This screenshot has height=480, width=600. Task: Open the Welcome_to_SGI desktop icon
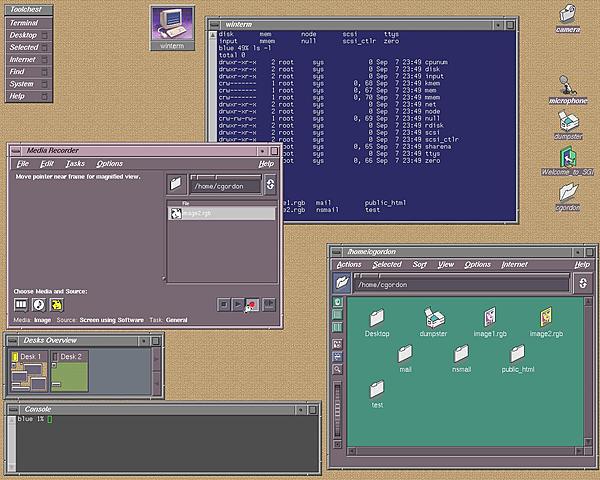(568, 161)
